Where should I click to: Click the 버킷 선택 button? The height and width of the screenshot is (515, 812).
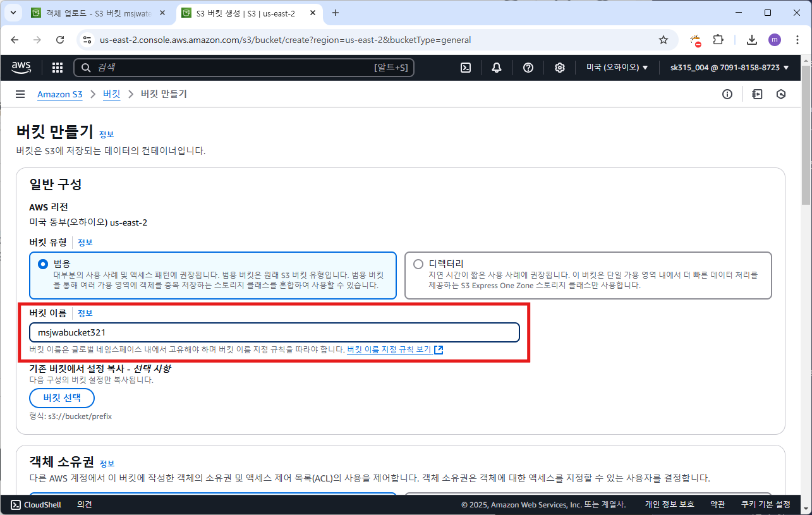pyautogui.click(x=62, y=398)
